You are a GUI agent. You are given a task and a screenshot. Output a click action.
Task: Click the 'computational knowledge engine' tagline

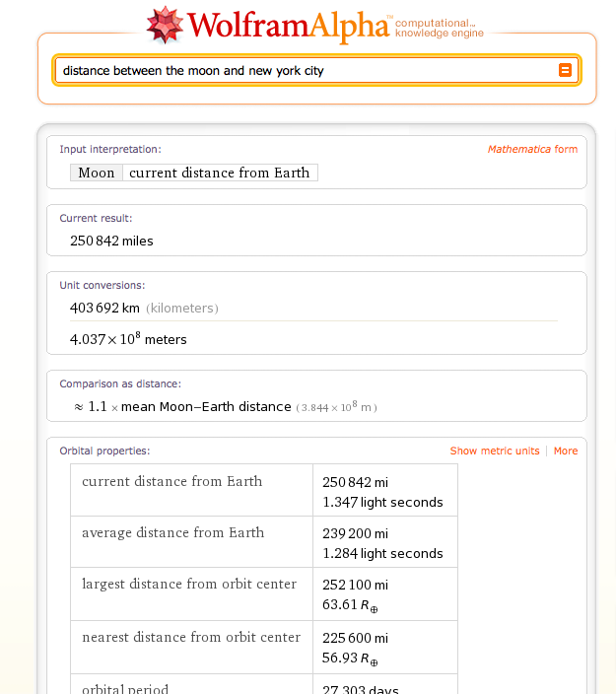coord(440,28)
